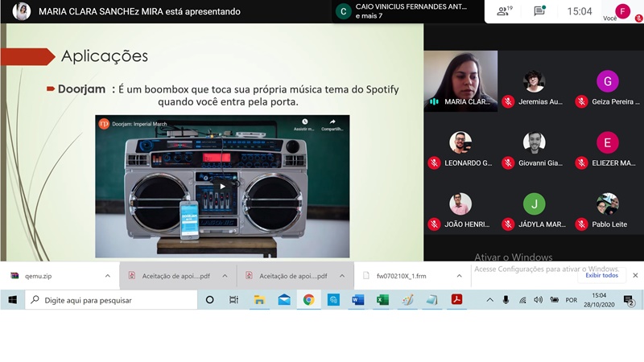Click muted mic icon beside LEONARDO G...
The height and width of the screenshot is (362, 644).
coord(434,163)
